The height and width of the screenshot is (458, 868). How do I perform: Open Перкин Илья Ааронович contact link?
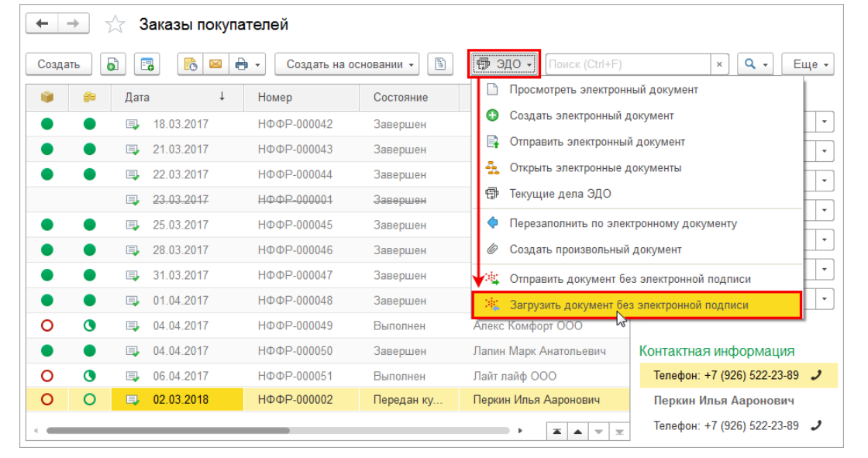(x=724, y=401)
